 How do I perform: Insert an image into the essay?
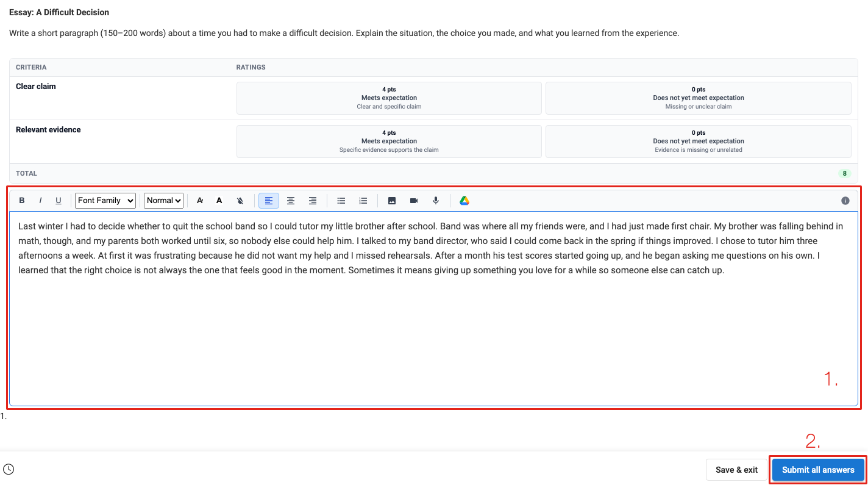[392, 201]
